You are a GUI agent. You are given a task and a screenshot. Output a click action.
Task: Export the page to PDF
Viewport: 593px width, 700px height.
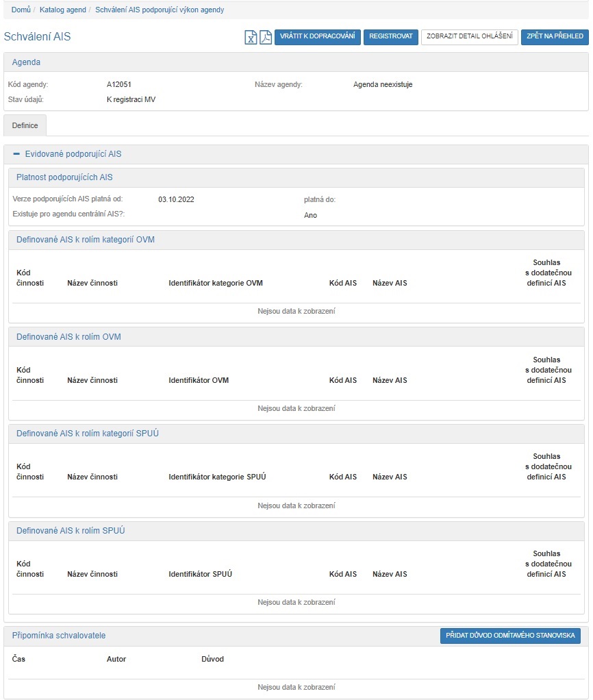pos(266,37)
